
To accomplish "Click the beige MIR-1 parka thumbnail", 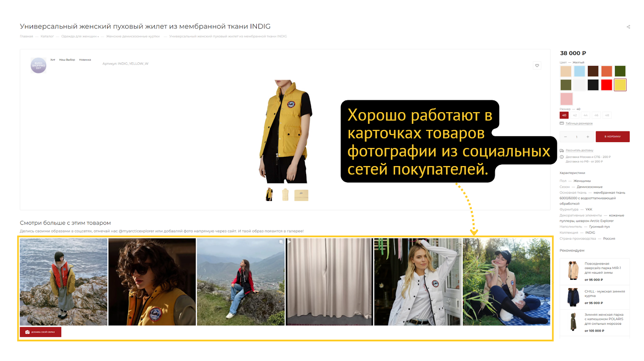I will (x=573, y=271).
